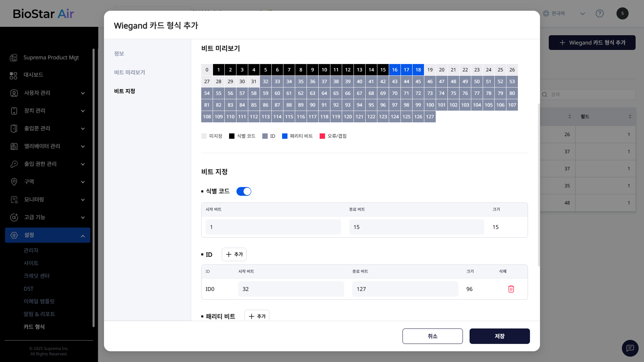
Task: Collapse the settings section chevron
Action: (x=83, y=236)
